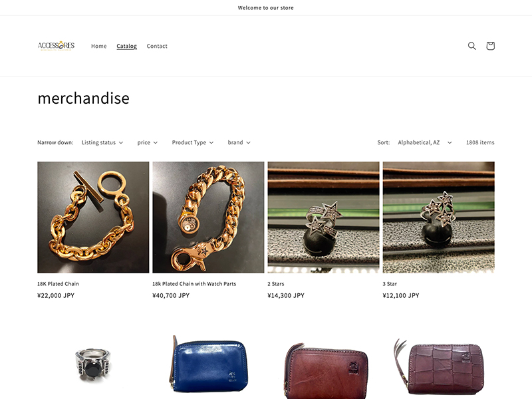Select the Catalog menu item
Image resolution: width=532 pixels, height=399 pixels.
(x=126, y=46)
